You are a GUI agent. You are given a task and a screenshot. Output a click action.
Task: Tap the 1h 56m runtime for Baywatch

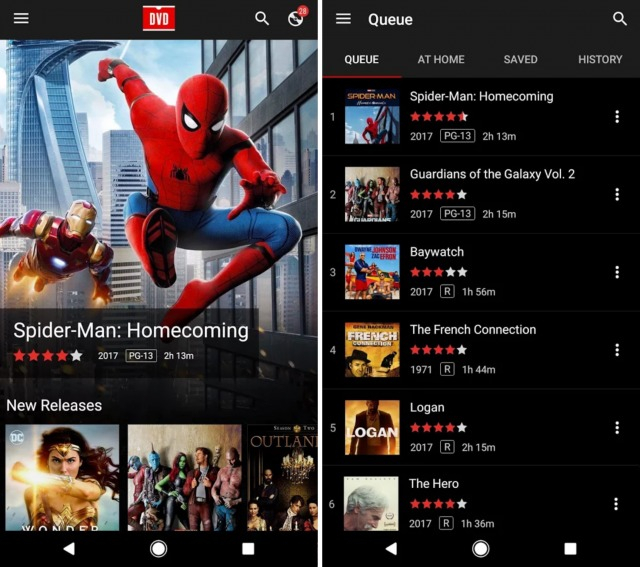(x=478, y=292)
